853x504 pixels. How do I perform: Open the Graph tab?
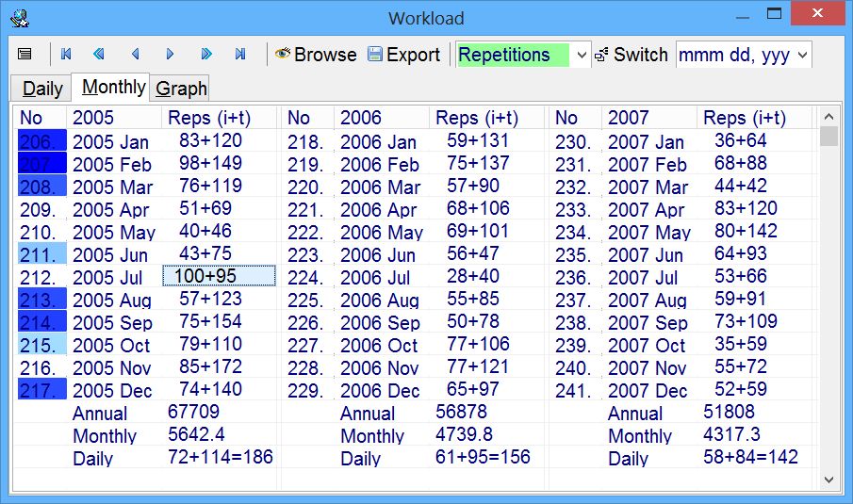point(181,89)
